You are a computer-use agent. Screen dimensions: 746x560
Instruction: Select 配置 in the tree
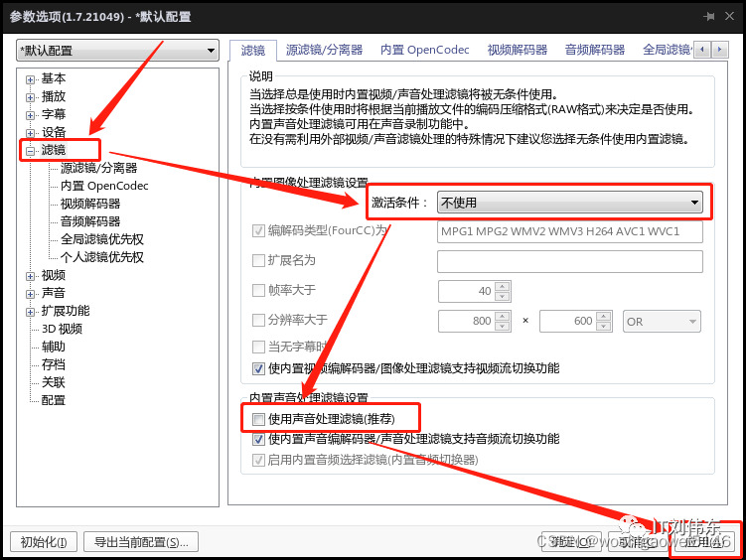point(54,400)
